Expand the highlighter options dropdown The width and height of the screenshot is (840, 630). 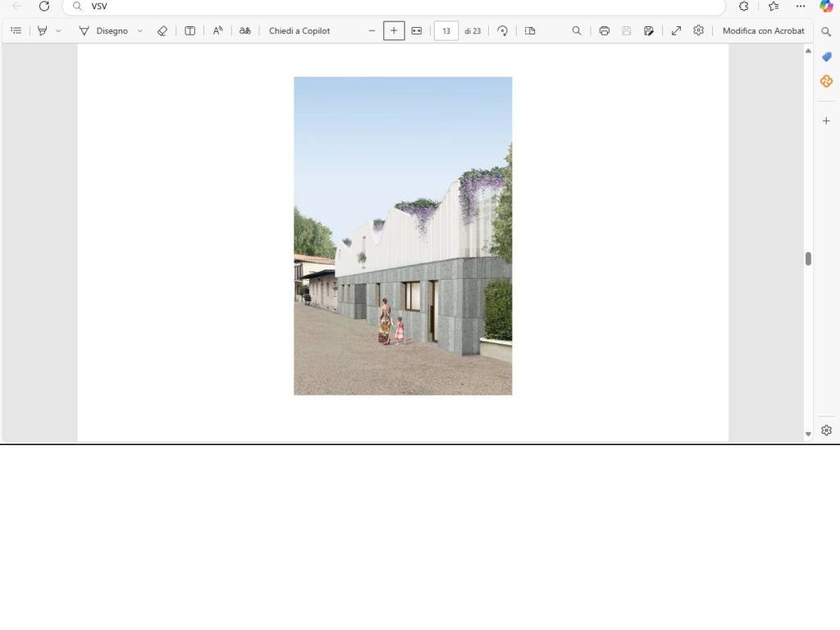[58, 31]
